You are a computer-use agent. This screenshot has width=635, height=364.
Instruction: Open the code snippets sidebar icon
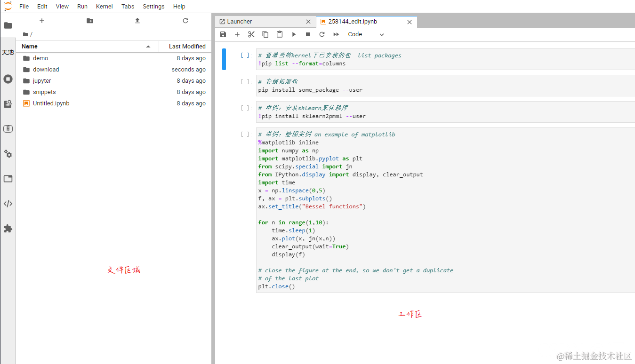pos(8,204)
